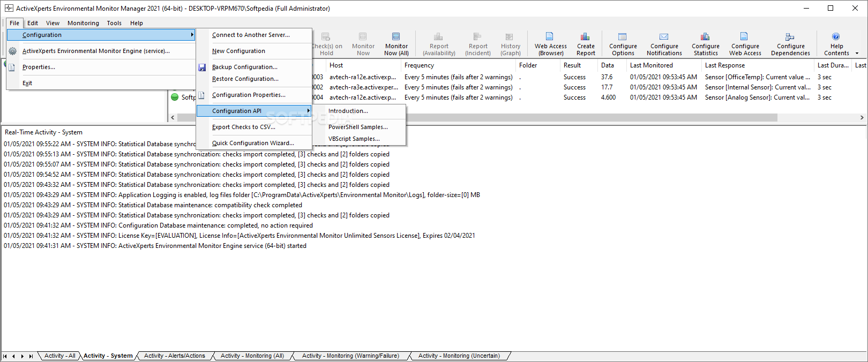Expand the Configuration submenu arrow
868x362 pixels.
pyautogui.click(x=192, y=35)
